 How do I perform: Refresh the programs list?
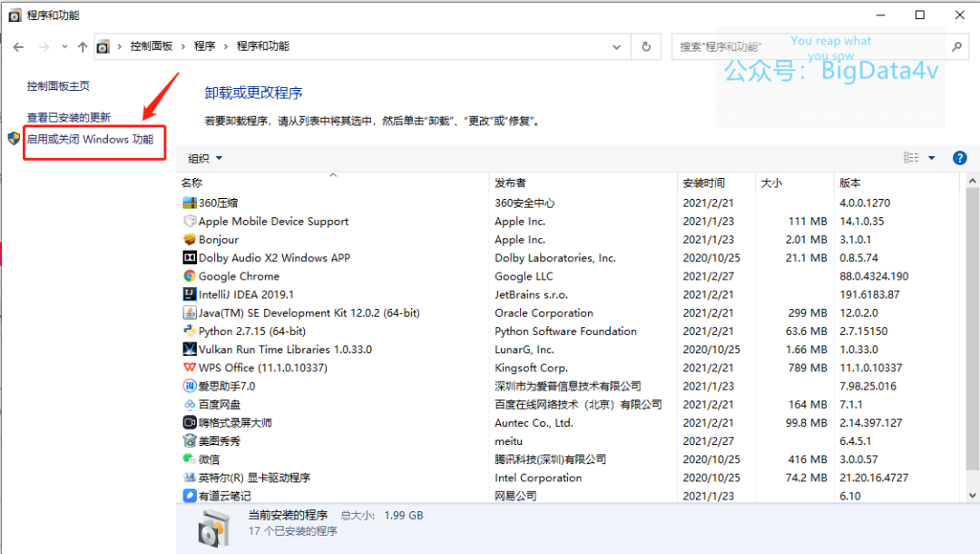click(x=646, y=47)
